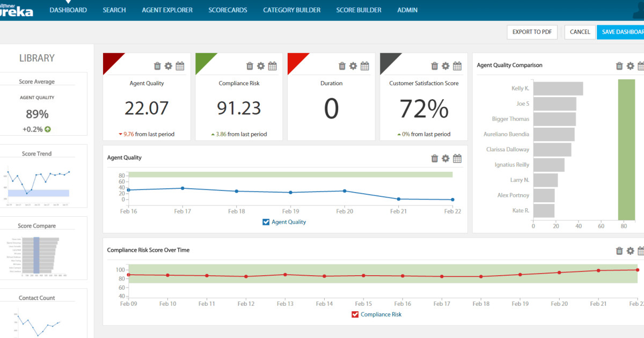Open the calendar on Compliance Risk Score Over Time
The image size is (644, 338).
pyautogui.click(x=641, y=250)
